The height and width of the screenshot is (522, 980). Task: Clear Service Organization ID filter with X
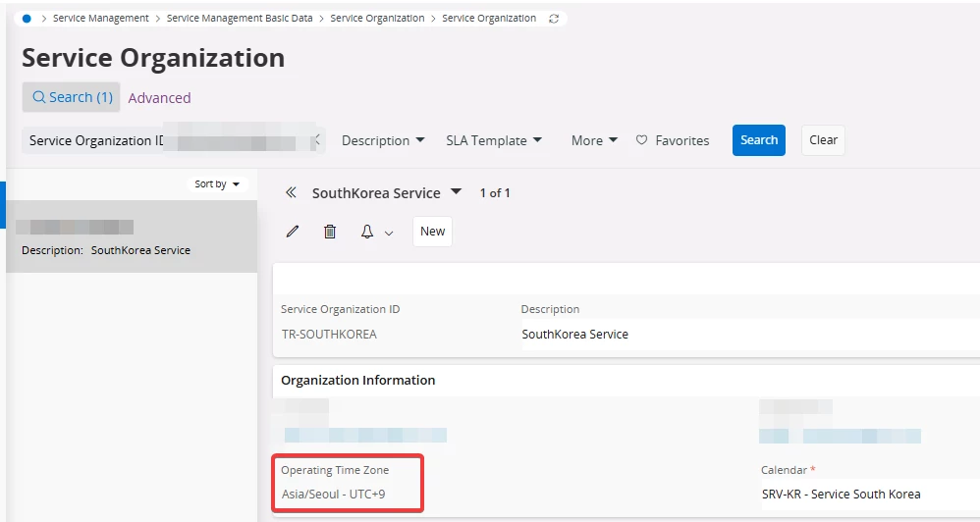[316, 140]
